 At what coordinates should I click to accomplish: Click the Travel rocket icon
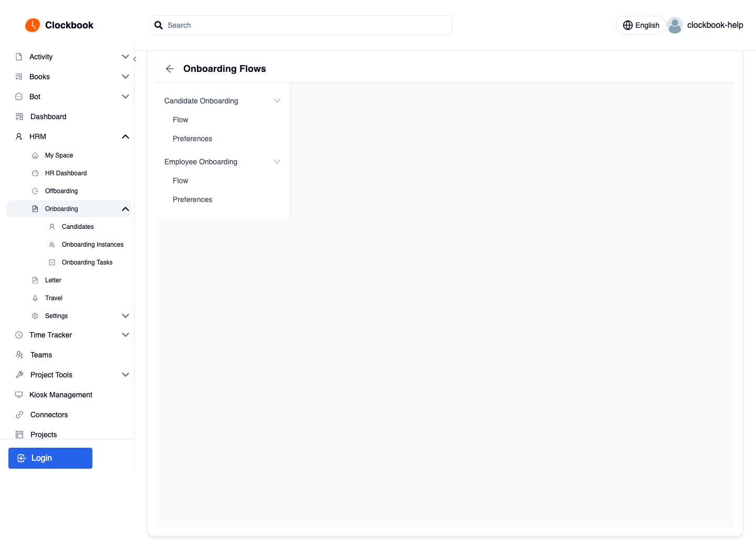(x=35, y=298)
